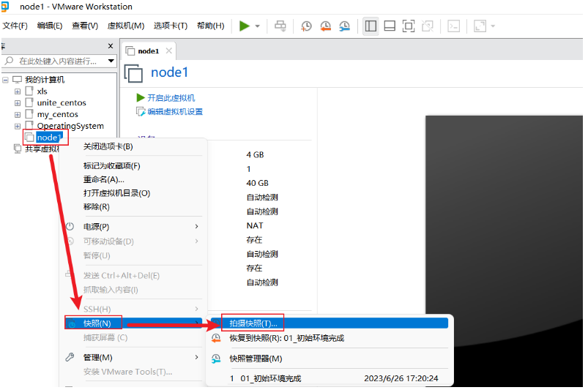Expand the my_centos tree node
The width and height of the screenshot is (588, 390).
click(x=18, y=115)
